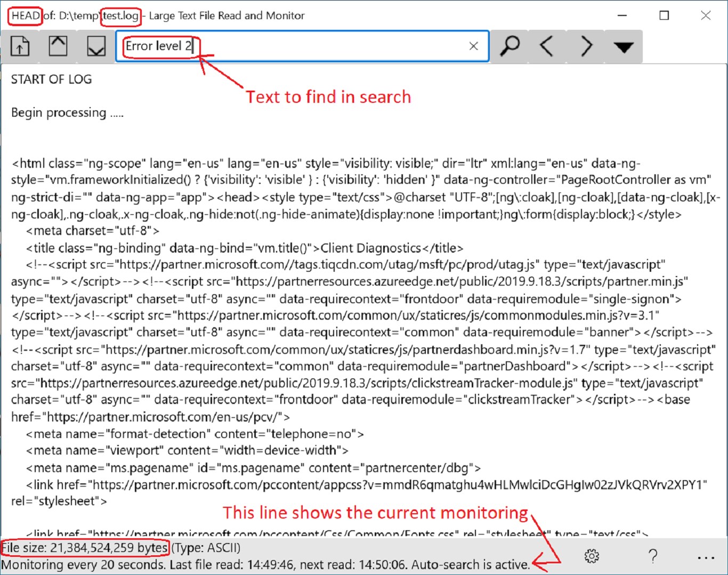Screen dimensions: 728x575
Task: Maximize the application window
Action: click(x=664, y=15)
